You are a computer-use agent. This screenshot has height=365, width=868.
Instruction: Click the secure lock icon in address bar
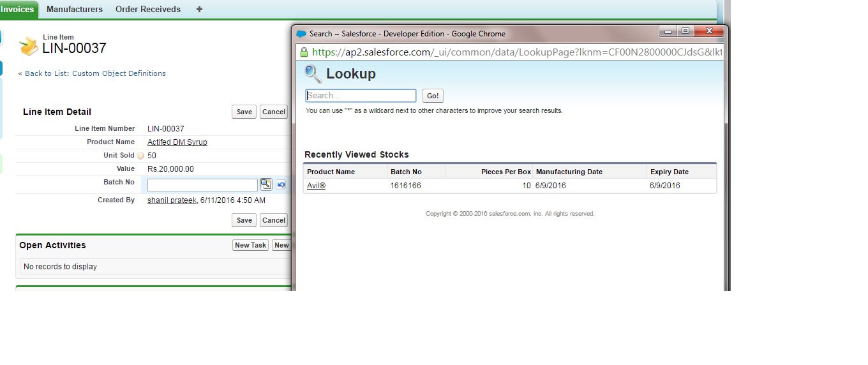click(304, 52)
